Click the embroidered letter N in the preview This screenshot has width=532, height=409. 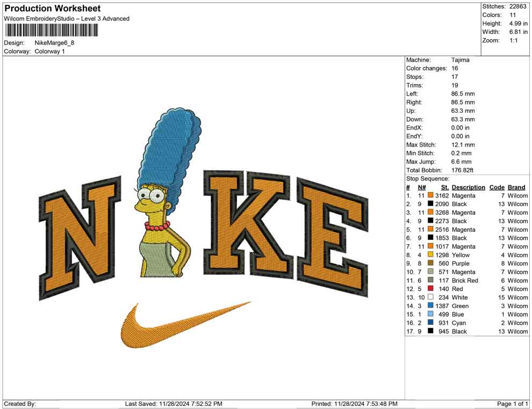(x=80, y=237)
